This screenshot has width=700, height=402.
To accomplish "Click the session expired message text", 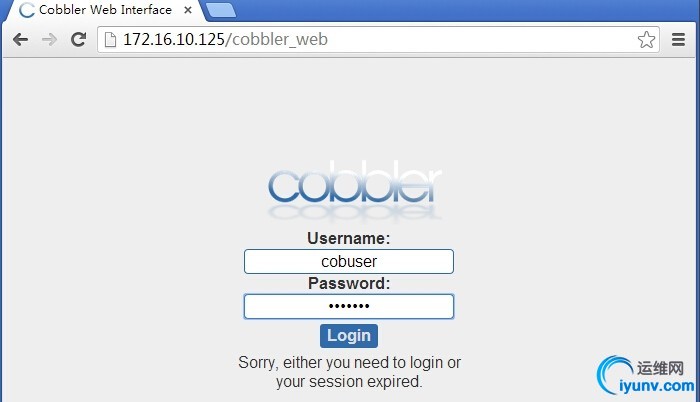I will pos(349,372).
